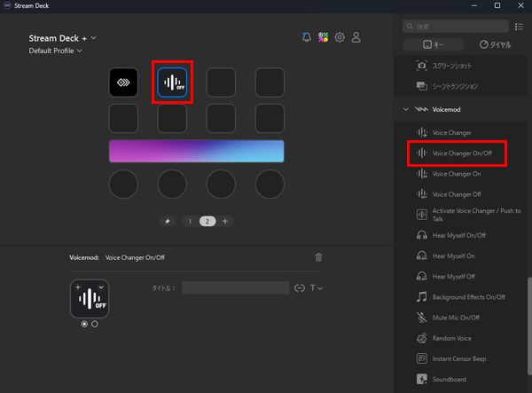The width and height of the screenshot is (532, 393).
Task: Select the empty third key in top row
Action: click(221, 83)
